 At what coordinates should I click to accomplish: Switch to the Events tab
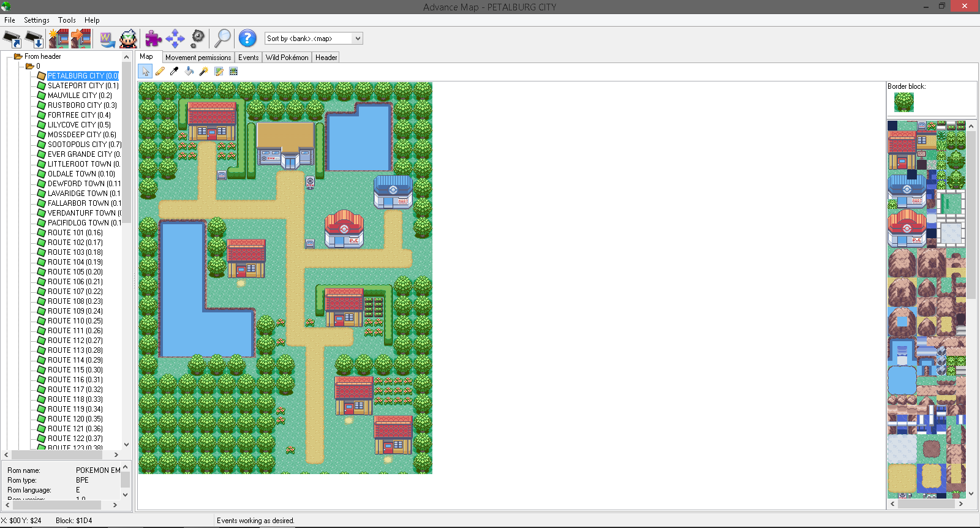tap(249, 58)
